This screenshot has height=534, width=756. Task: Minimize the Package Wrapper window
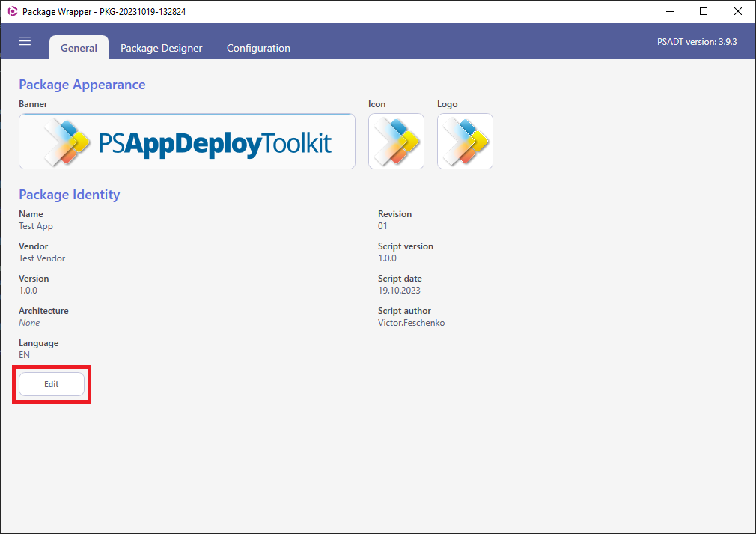(x=670, y=11)
